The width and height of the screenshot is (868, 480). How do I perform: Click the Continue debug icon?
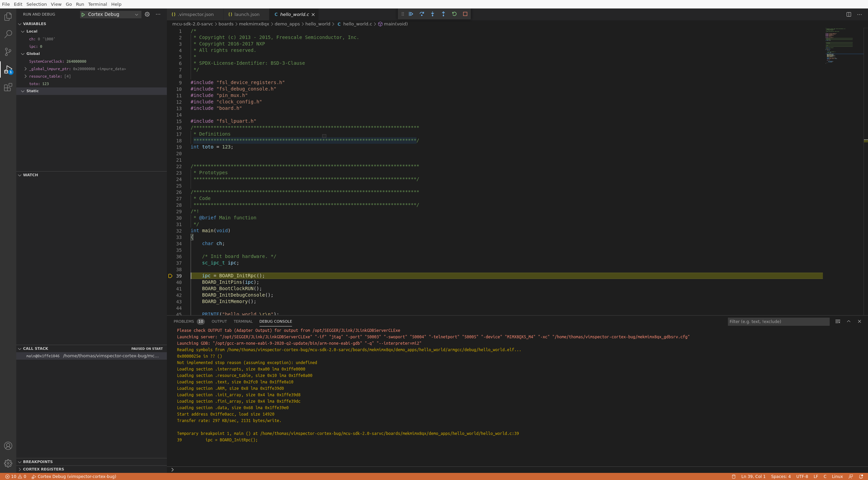point(411,14)
